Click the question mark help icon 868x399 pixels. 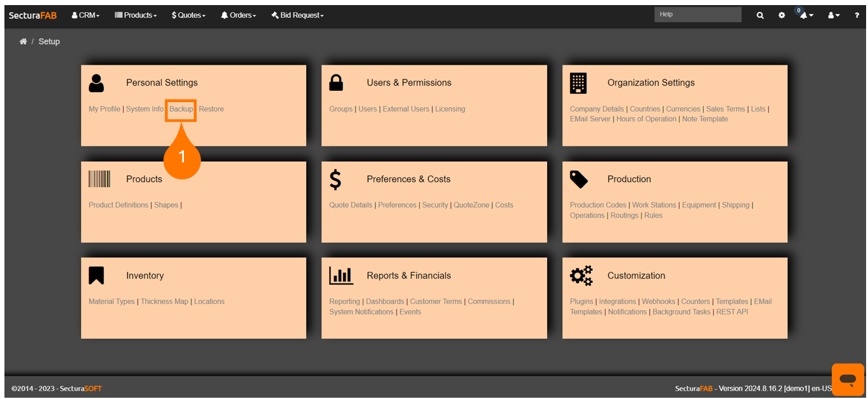(857, 15)
